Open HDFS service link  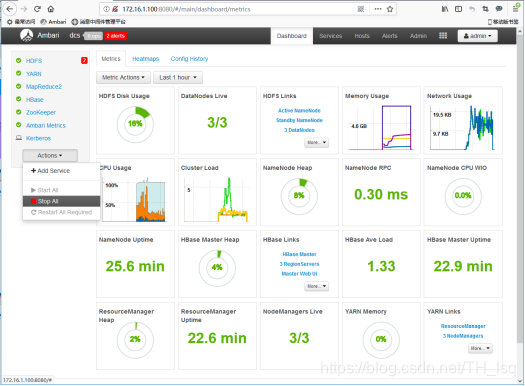34,61
